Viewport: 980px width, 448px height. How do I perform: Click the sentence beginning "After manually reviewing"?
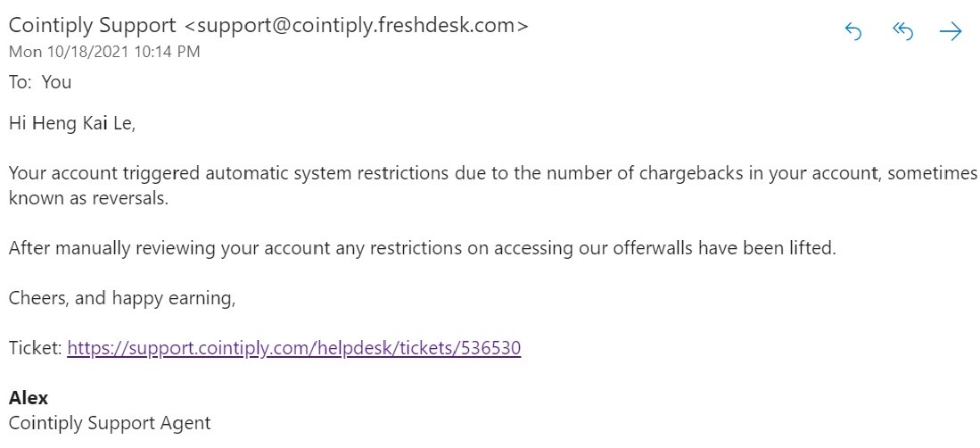[x=423, y=248]
